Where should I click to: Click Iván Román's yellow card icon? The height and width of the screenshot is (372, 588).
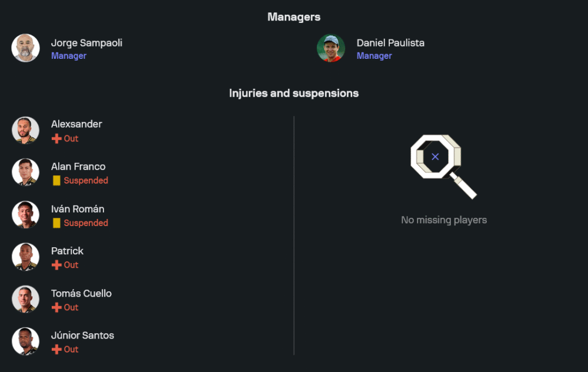(x=56, y=223)
